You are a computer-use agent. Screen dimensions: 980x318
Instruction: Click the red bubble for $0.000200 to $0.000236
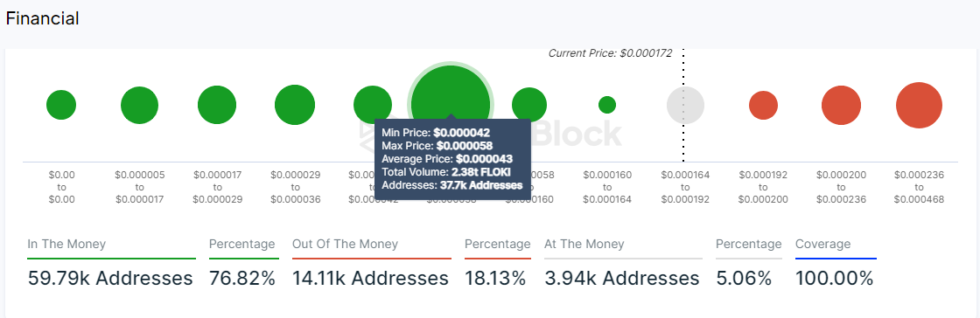(841, 105)
